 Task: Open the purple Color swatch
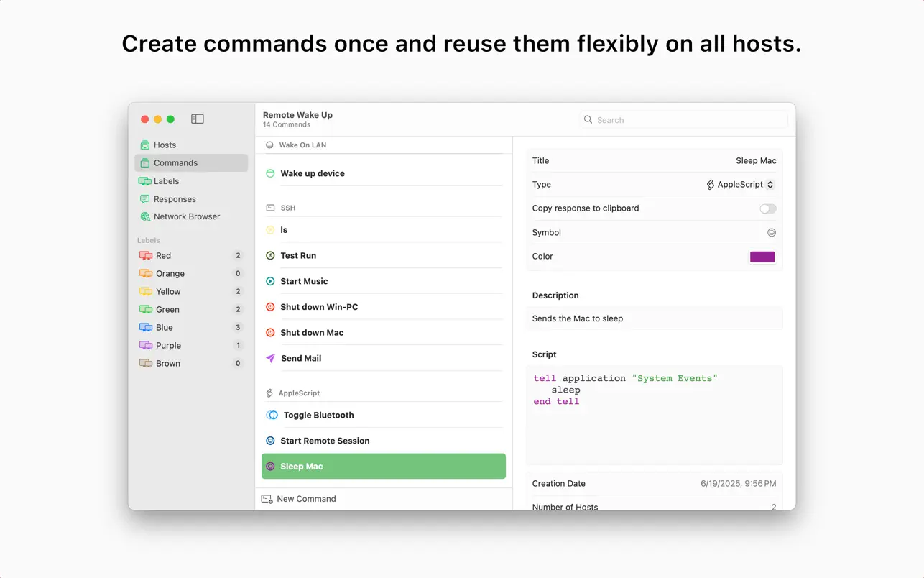tap(762, 257)
